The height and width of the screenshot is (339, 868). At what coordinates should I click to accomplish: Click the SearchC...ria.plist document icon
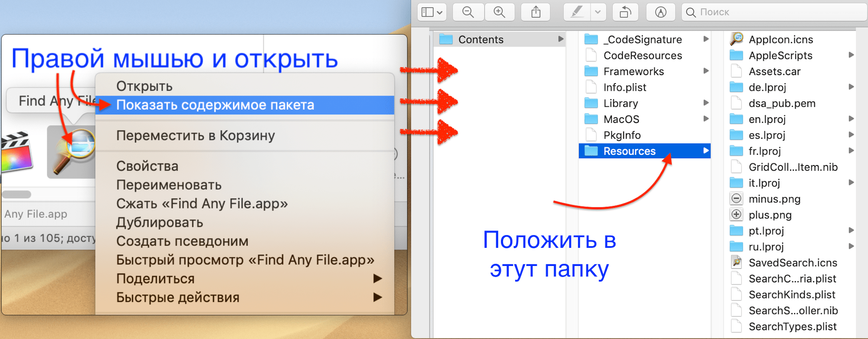(736, 278)
